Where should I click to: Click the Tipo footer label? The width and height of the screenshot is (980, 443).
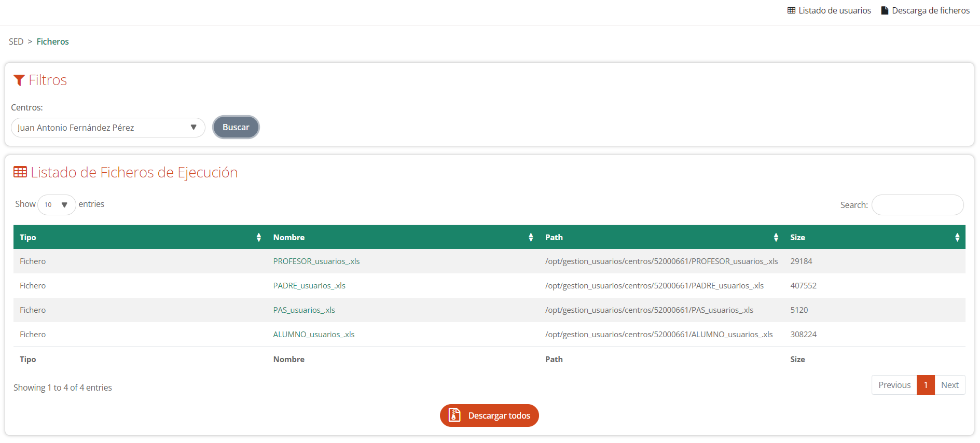pyautogui.click(x=28, y=359)
